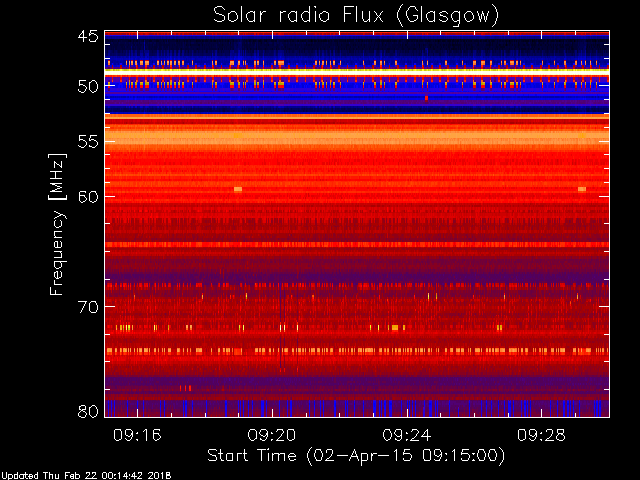
Task: Click the 'Solar radio Flux (Glasgow)' title
Action: pyautogui.click(x=356, y=16)
